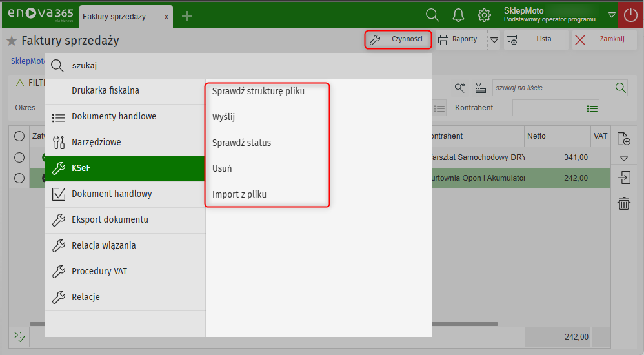This screenshot has width=644, height=355.
Task: Click the favorite star next to Faktury sprzedaży
Action: point(12,41)
